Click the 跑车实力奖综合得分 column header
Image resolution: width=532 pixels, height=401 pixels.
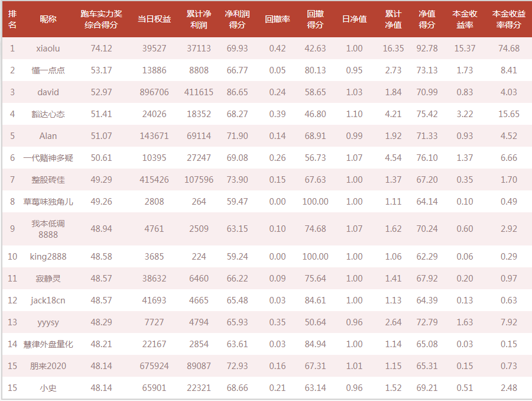click(x=101, y=19)
